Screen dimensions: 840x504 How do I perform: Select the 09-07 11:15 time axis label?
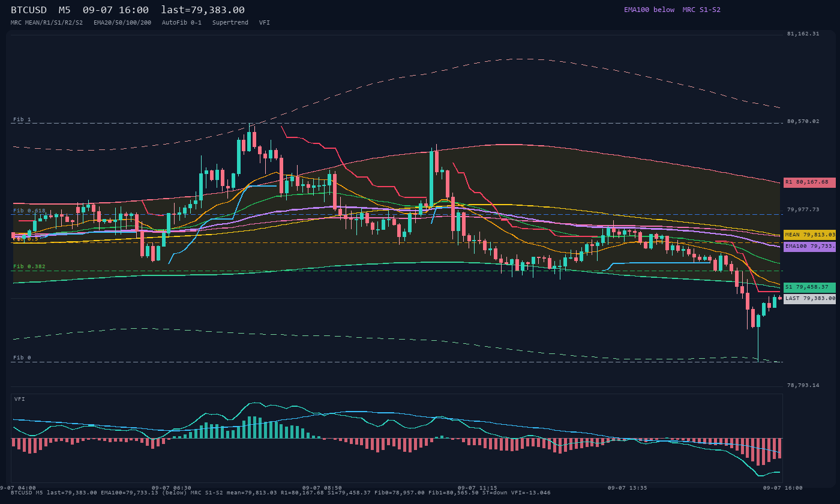tap(477, 488)
